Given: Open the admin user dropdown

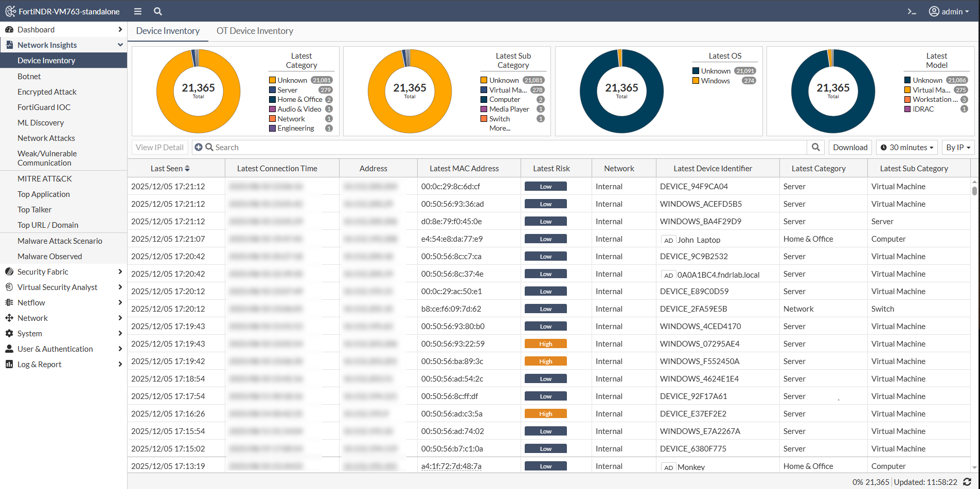Looking at the screenshot, I should point(949,11).
